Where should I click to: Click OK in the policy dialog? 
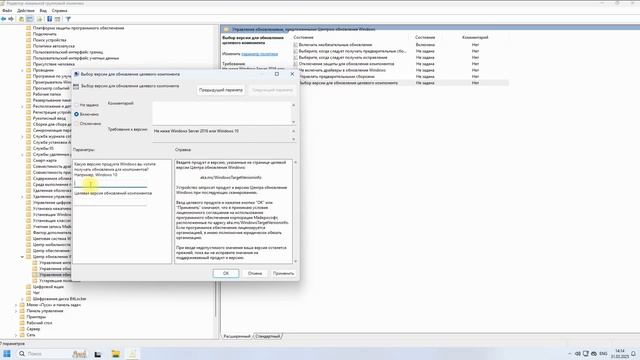tap(226, 273)
